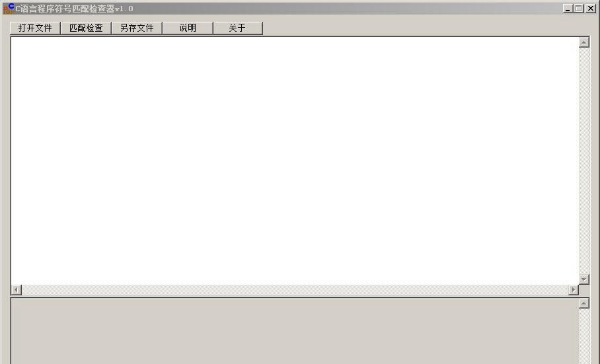Open the 说明 instructions
The image size is (600, 364).
click(x=188, y=28)
